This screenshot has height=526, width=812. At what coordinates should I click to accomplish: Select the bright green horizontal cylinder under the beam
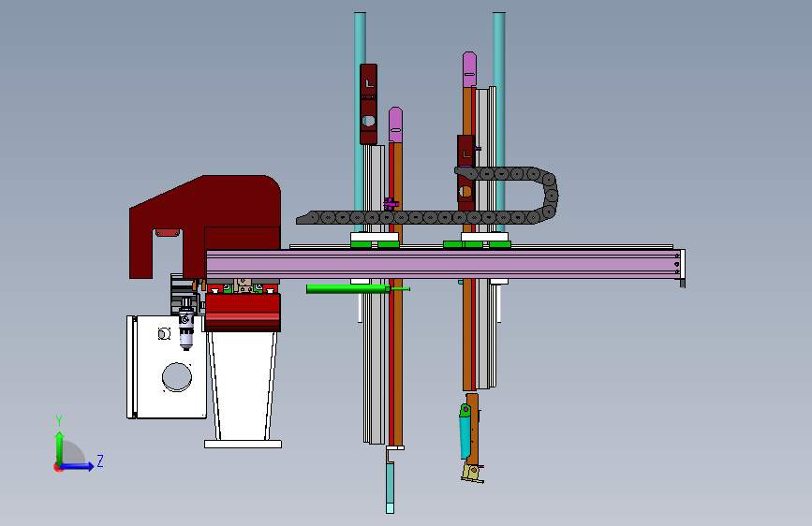[x=348, y=289]
